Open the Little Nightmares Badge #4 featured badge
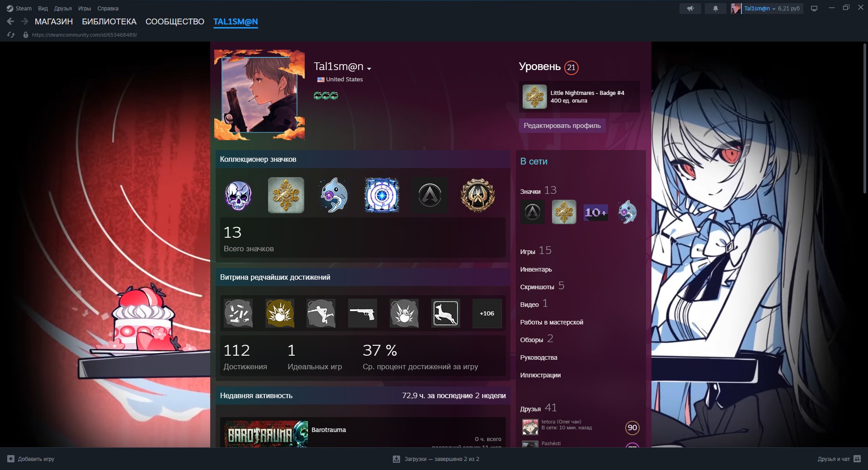 point(580,97)
